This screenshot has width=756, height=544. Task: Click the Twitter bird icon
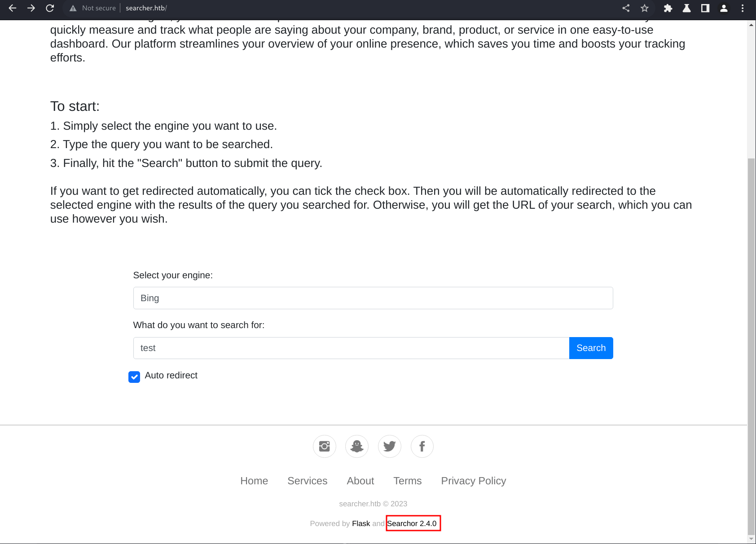tap(389, 446)
